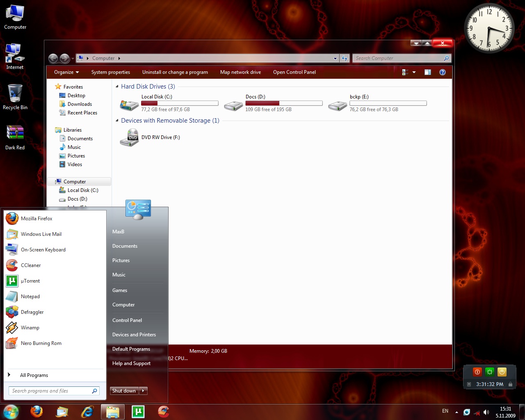Click MaxB user folder link
Image resolution: width=525 pixels, height=420 pixels.
[118, 232]
